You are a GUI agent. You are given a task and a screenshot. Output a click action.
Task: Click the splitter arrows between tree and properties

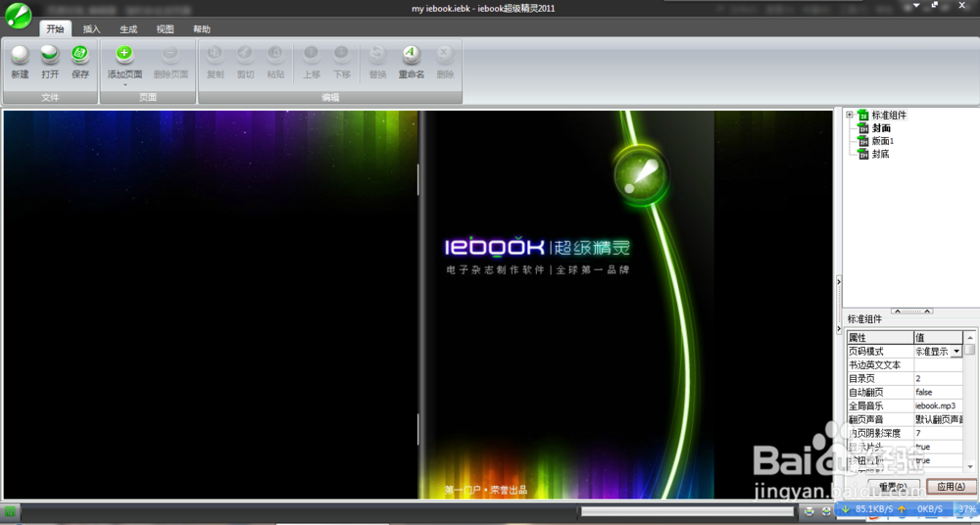coord(911,310)
